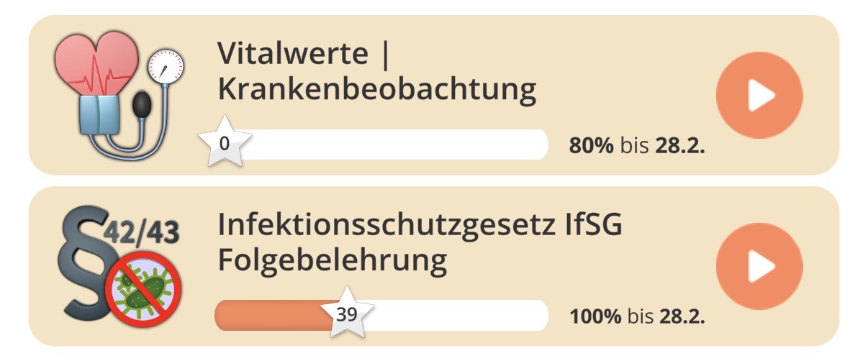Open the Infektionsschutzgesetz IfSG Folgebelehrung title
Screen dimensions: 868x361
pos(420,242)
